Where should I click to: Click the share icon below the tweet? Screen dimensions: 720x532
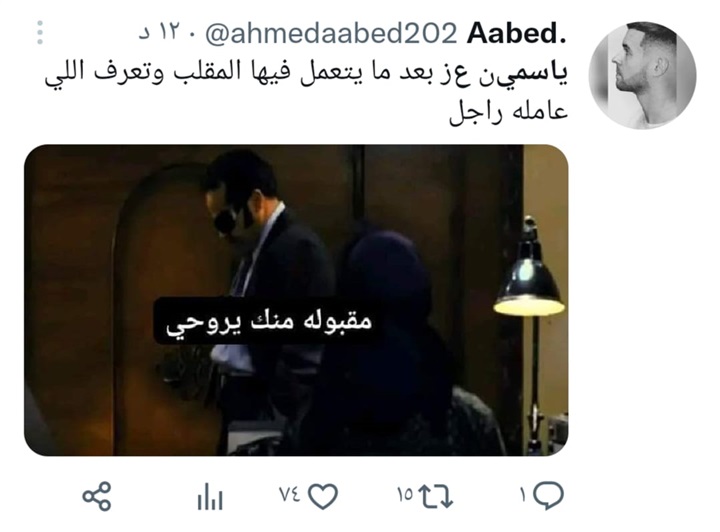97,496
